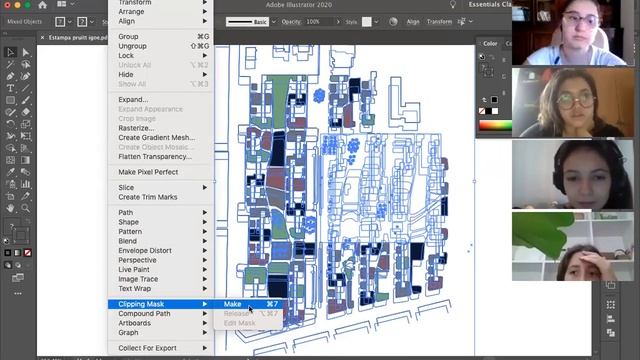Select the Hand tool
Image resolution: width=640 pixels, height=360 pixels.
(10, 208)
